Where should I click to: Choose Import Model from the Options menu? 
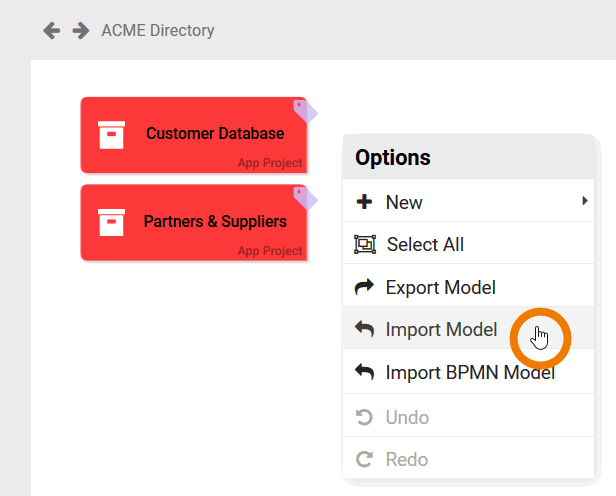[441, 330]
